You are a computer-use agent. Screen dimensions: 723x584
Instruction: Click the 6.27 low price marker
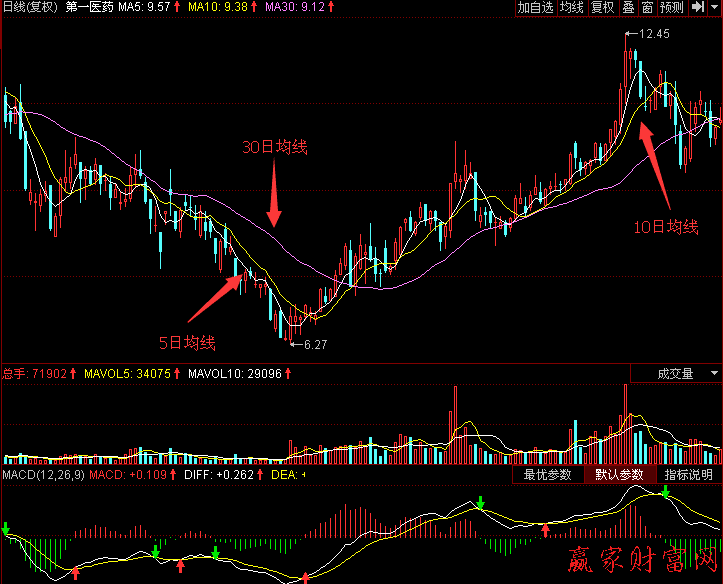click(313, 344)
